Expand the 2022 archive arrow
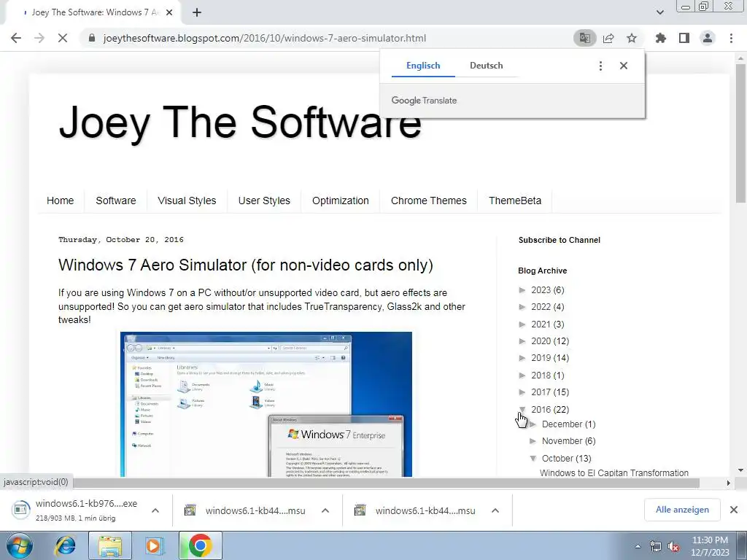747x560 pixels. [522, 307]
